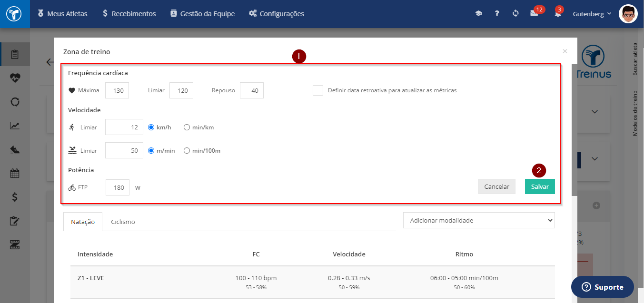
Task: Edit the FTP power field
Action: [x=118, y=187]
